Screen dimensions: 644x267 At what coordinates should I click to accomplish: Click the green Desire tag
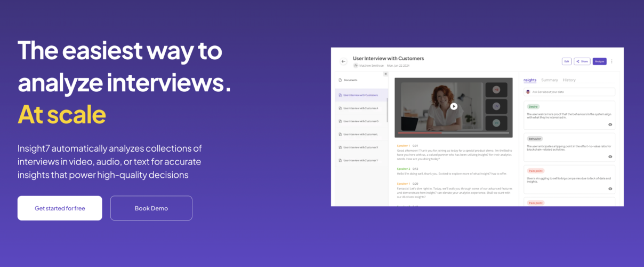[x=533, y=107]
